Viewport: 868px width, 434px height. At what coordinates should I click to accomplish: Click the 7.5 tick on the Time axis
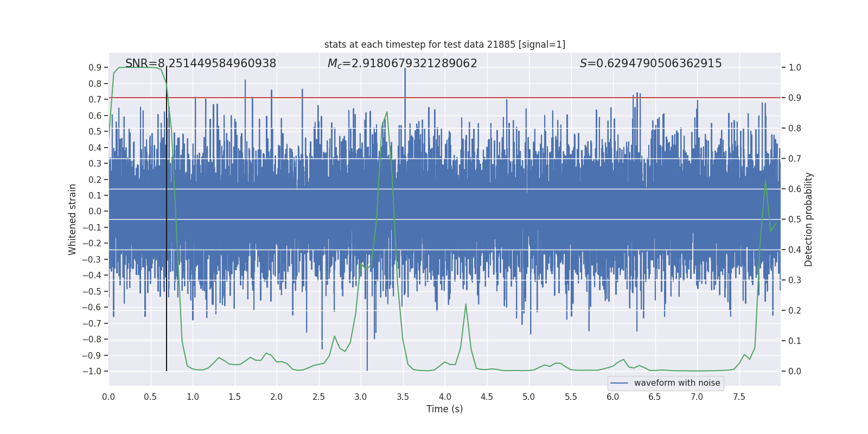(x=739, y=397)
